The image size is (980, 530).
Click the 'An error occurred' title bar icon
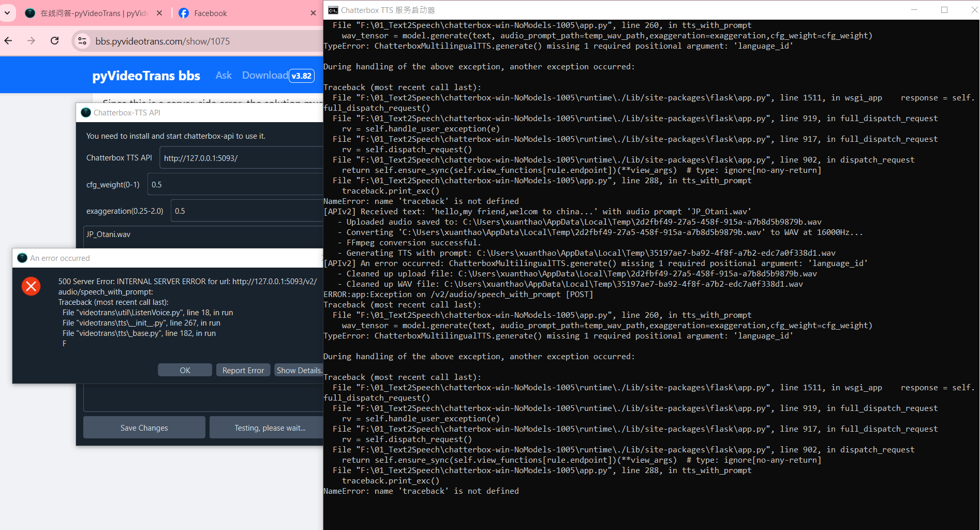tap(22, 258)
